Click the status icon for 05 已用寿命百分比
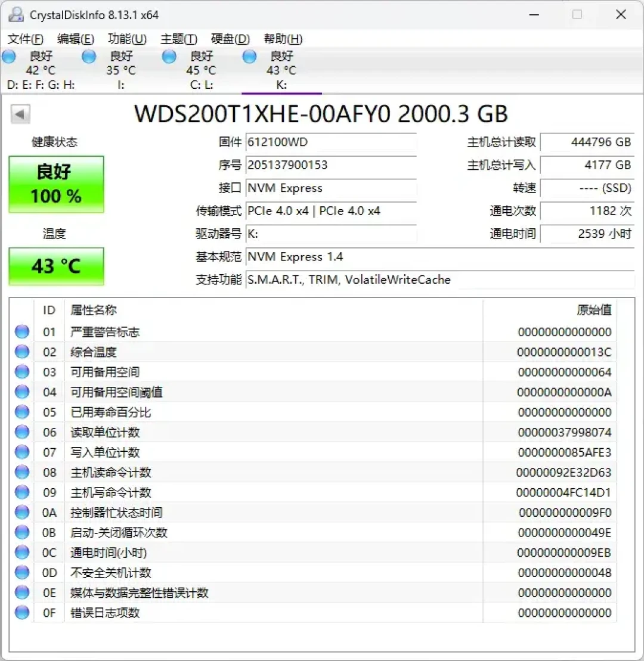Image resolution: width=644 pixels, height=661 pixels. coord(22,412)
